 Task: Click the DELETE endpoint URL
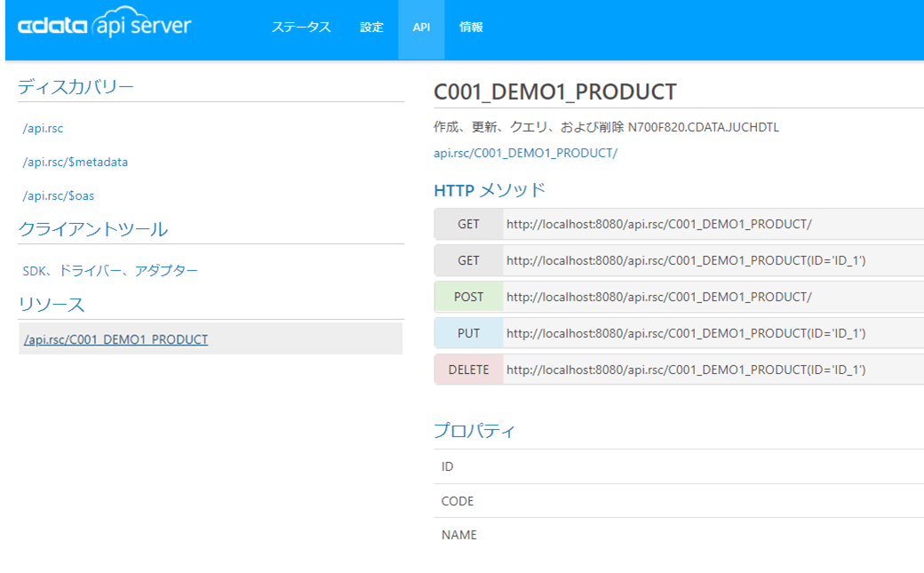tap(685, 370)
